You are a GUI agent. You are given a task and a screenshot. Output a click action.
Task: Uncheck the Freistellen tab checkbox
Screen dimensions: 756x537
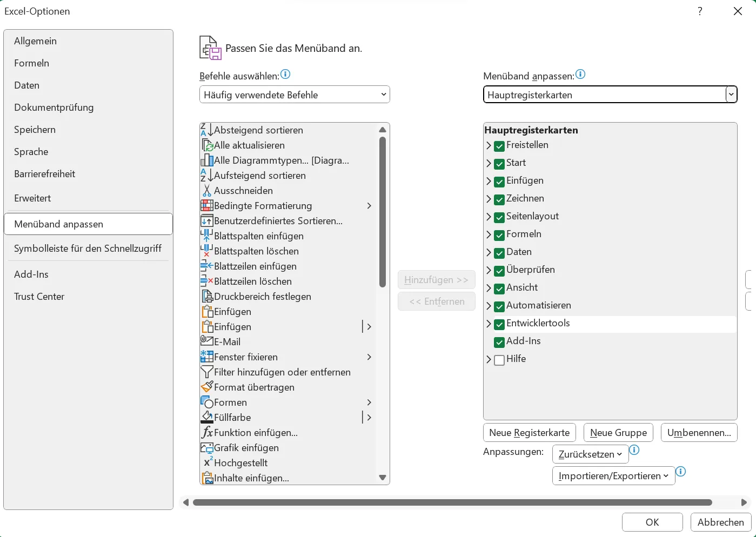[x=499, y=146]
